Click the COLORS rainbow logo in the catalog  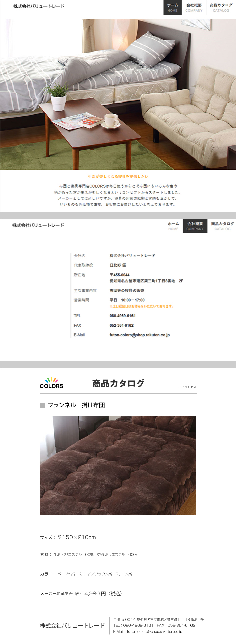click(x=51, y=383)
